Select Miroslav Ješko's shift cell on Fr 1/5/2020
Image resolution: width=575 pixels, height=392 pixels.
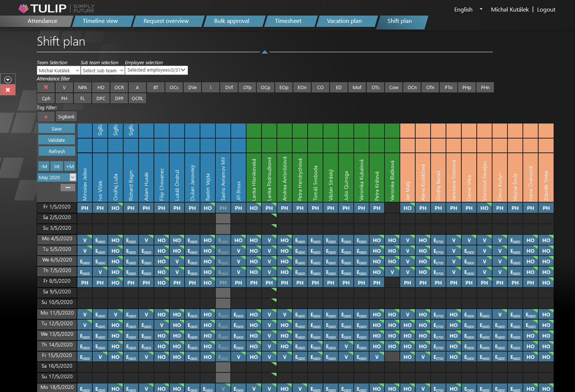pos(85,208)
